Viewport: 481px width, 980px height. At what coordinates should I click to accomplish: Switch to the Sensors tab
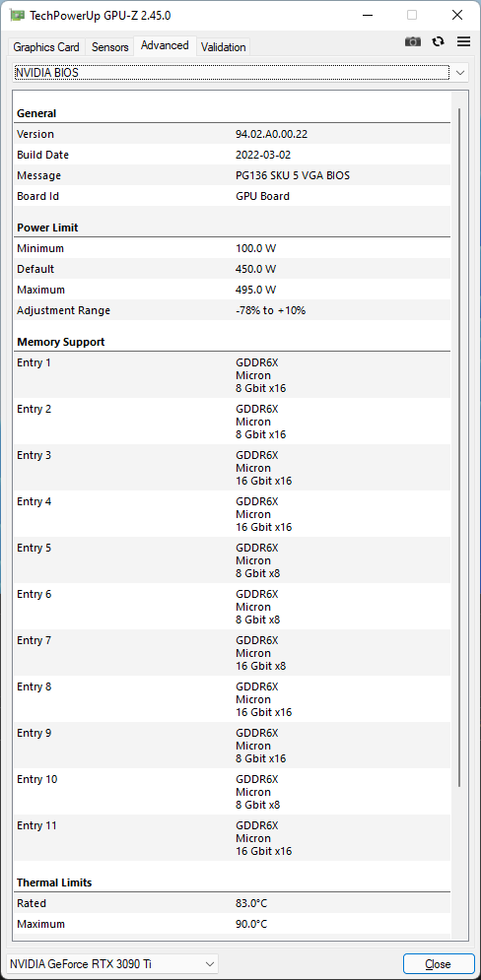click(110, 47)
